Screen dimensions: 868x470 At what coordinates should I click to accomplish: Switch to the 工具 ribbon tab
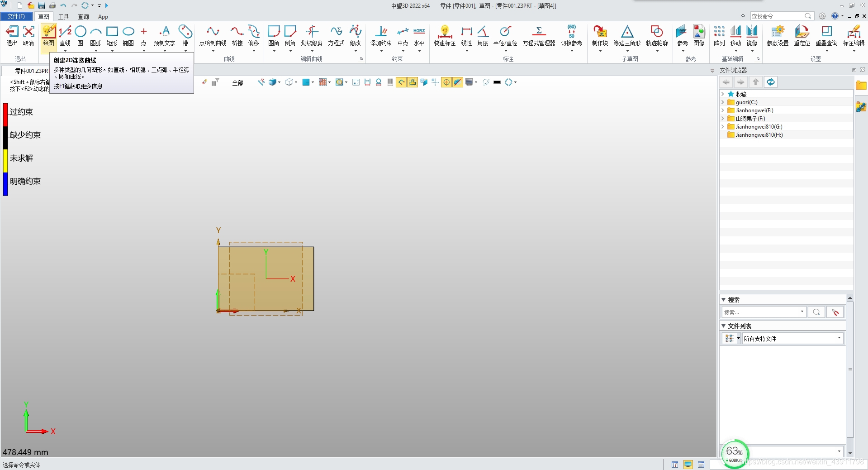[x=63, y=17]
